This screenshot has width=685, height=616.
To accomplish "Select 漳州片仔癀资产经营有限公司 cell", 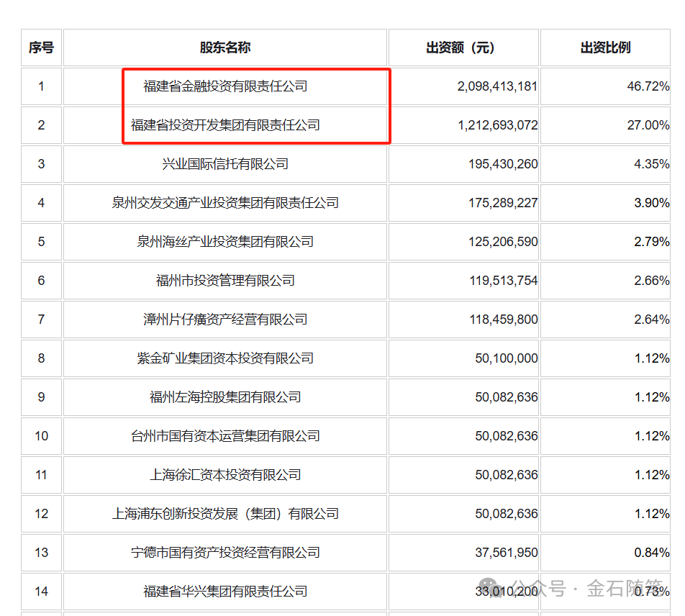I will coord(225,320).
